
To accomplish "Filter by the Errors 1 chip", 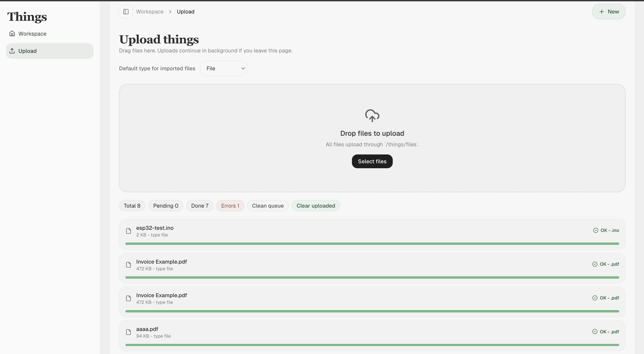I will coord(230,206).
